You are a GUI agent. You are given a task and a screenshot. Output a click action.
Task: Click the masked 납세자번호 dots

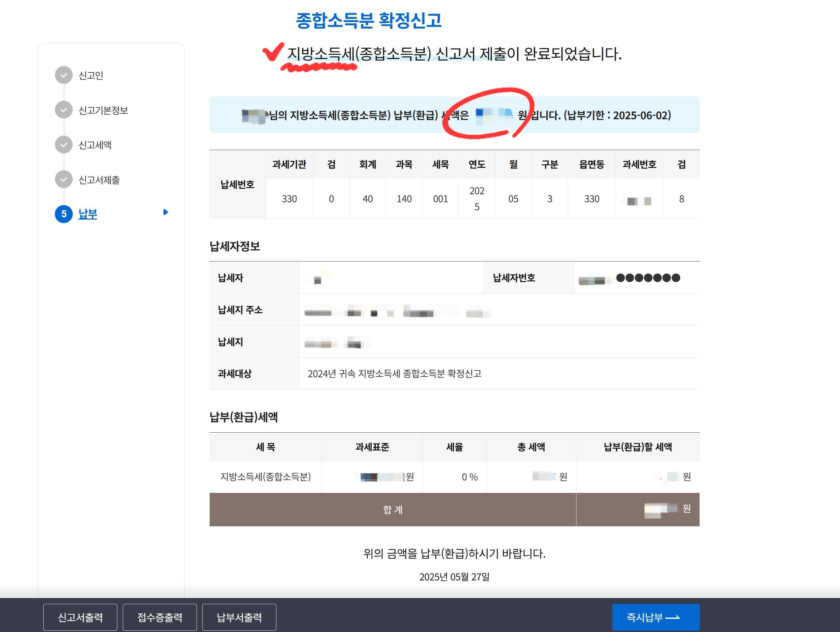point(648,278)
